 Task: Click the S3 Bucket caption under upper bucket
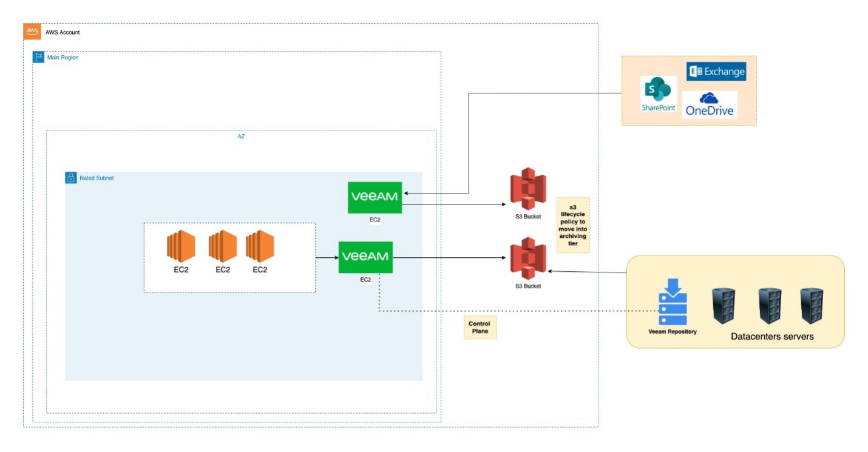click(528, 217)
